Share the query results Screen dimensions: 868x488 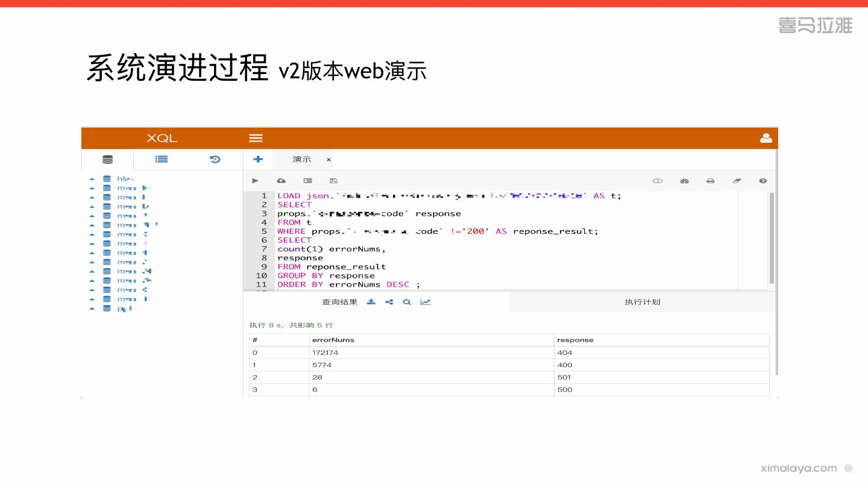(x=389, y=302)
